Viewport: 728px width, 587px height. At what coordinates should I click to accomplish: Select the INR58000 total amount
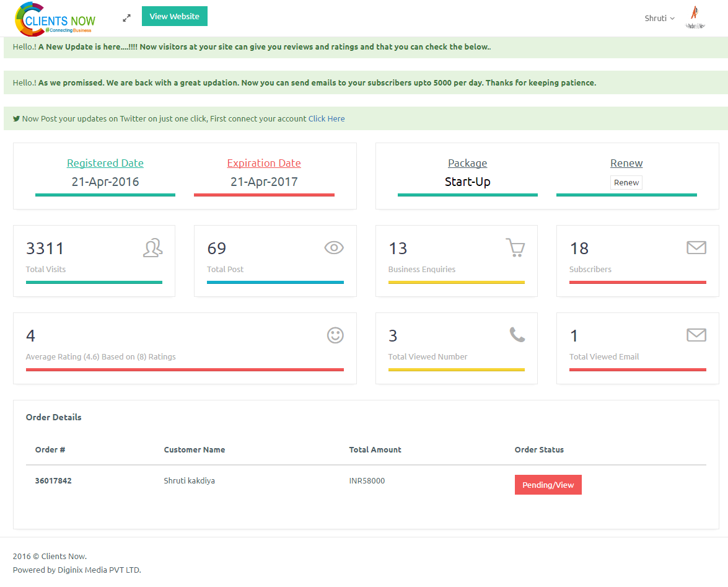pos(367,480)
